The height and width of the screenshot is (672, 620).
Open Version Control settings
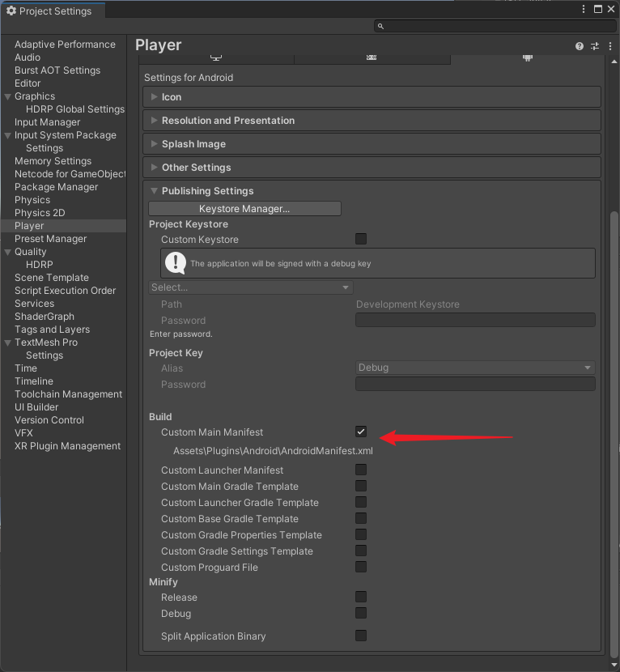[49, 420]
